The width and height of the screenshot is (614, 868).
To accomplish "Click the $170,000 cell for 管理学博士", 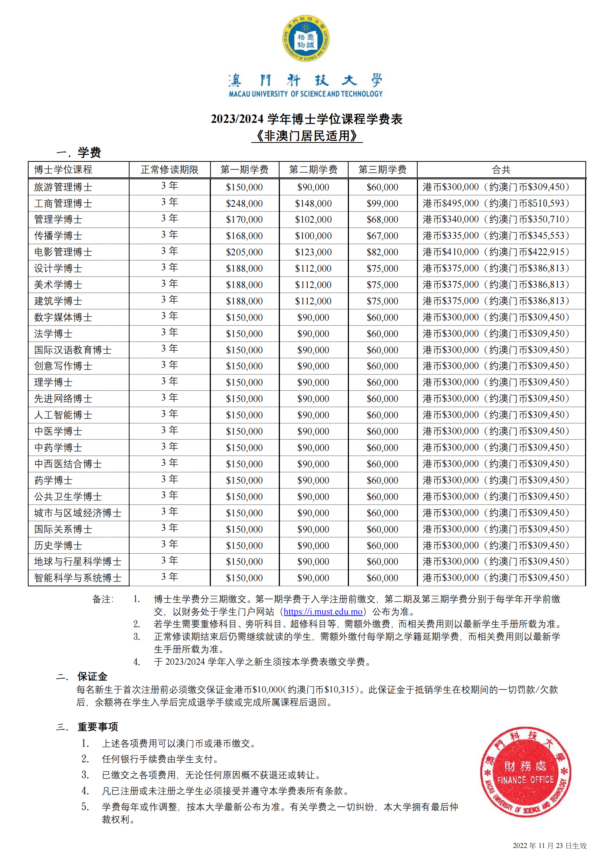I will [x=244, y=220].
